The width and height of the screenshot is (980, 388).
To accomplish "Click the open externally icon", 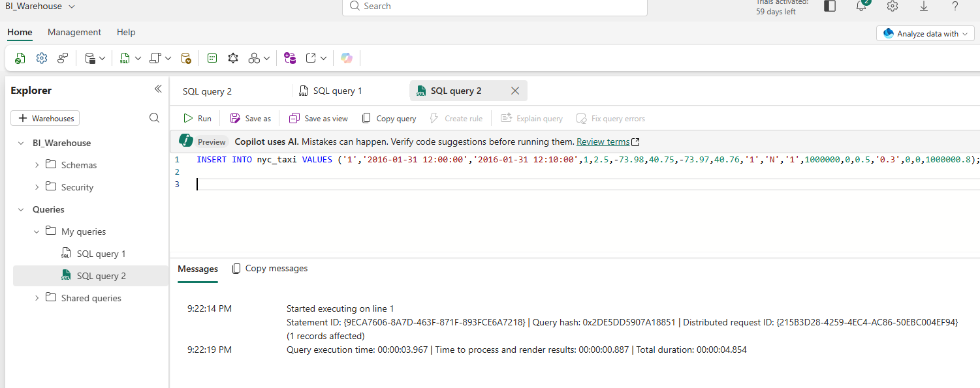I will [x=311, y=58].
